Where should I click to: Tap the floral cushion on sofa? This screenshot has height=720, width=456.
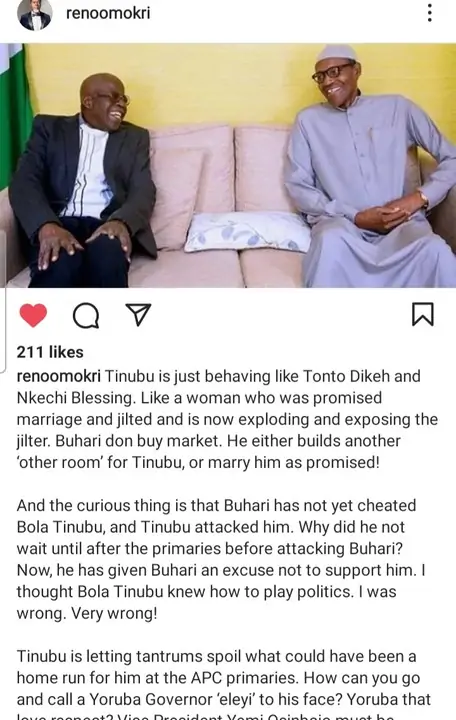point(248,232)
